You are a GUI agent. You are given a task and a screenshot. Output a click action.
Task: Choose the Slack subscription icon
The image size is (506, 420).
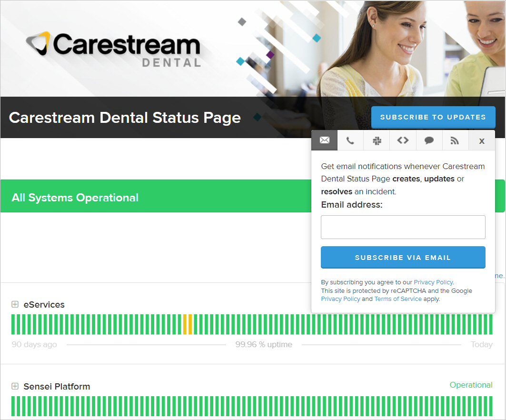377,140
